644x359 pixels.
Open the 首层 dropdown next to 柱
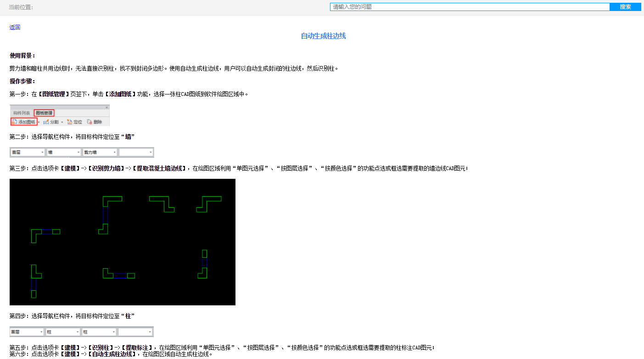click(x=28, y=331)
